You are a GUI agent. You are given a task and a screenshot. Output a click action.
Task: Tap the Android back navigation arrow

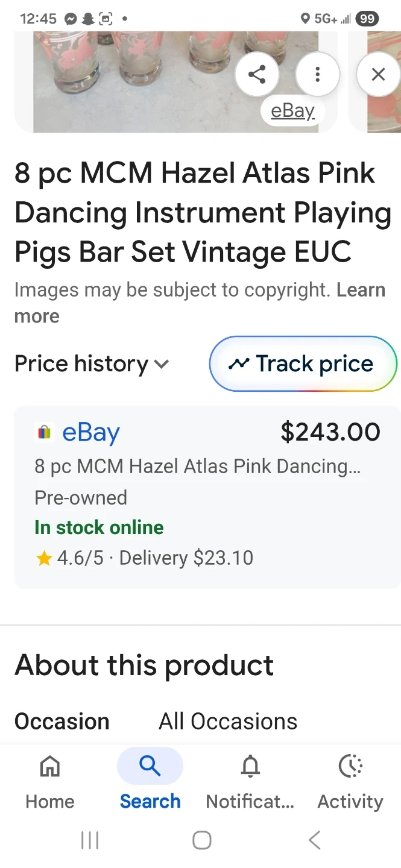coord(314,840)
